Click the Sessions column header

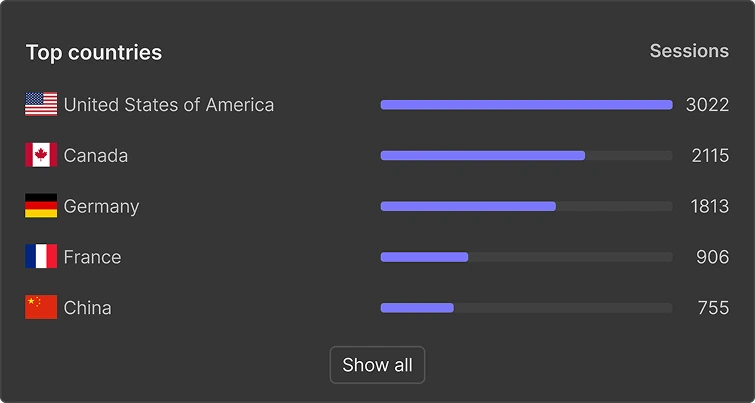click(x=689, y=51)
